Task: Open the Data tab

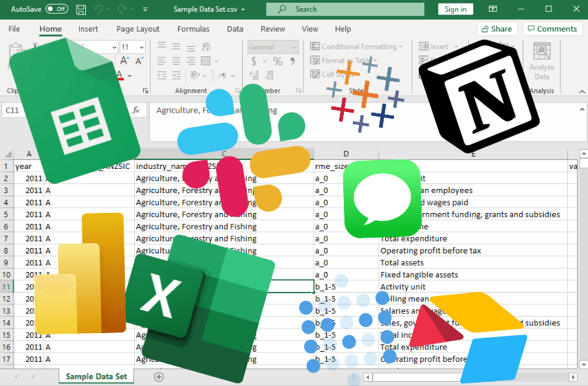Action: [x=235, y=29]
